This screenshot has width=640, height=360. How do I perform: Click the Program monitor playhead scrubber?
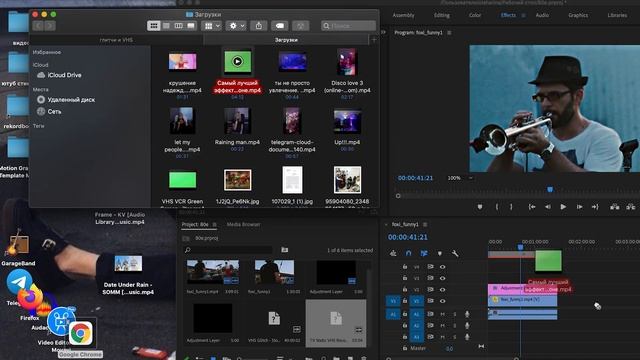click(x=550, y=189)
